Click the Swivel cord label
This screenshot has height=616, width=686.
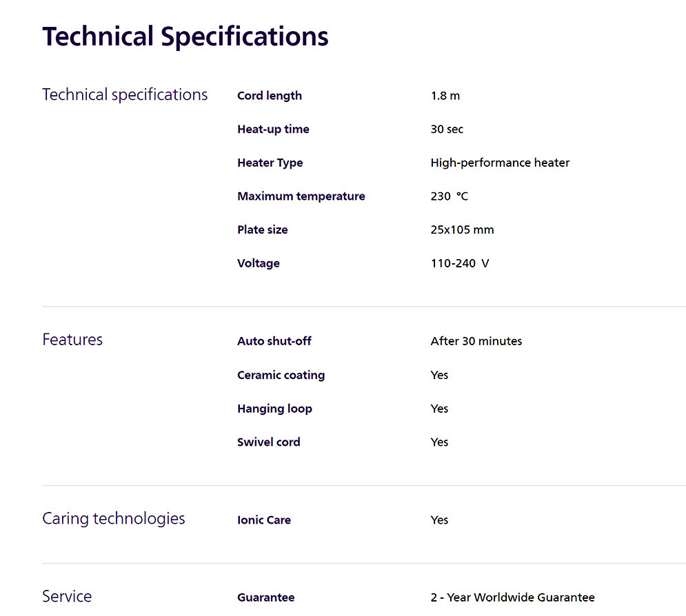[268, 442]
